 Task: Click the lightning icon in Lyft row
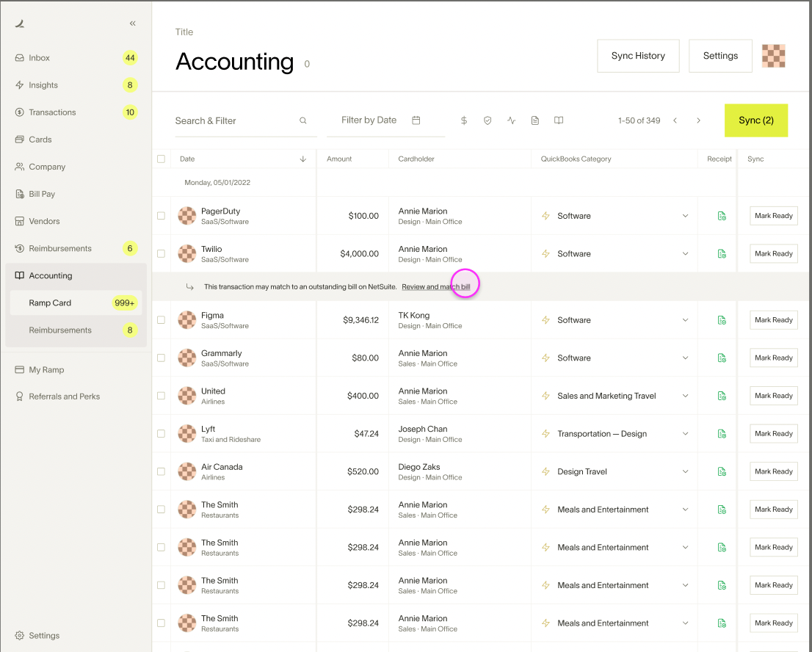545,433
